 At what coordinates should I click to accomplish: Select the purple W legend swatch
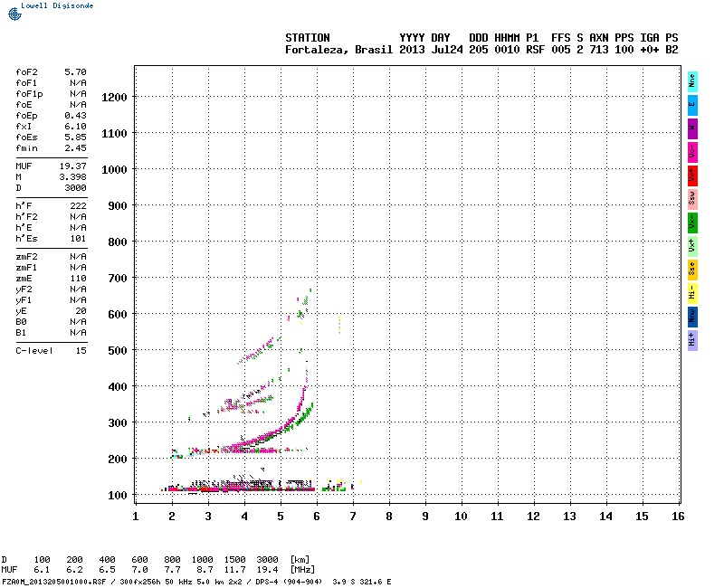[x=692, y=128]
